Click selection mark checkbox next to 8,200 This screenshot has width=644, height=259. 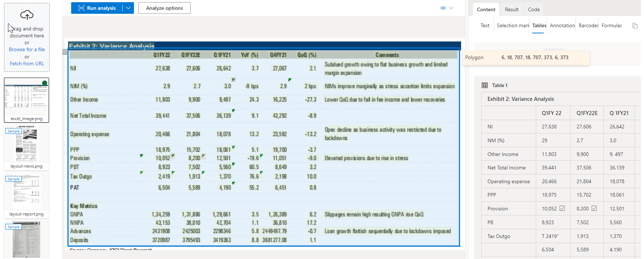pyautogui.click(x=594, y=208)
